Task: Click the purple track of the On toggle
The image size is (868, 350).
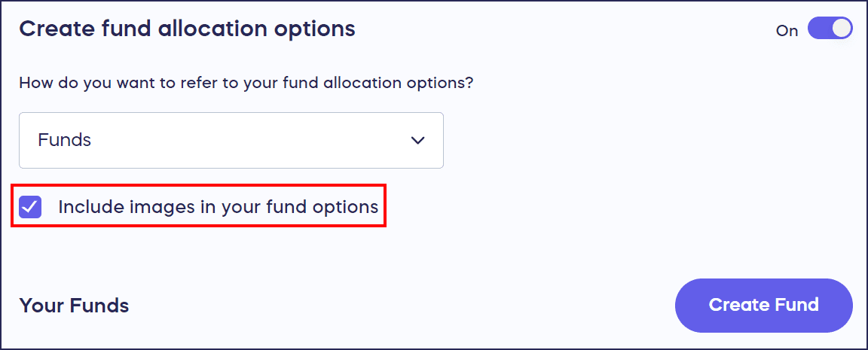Action: [819, 29]
